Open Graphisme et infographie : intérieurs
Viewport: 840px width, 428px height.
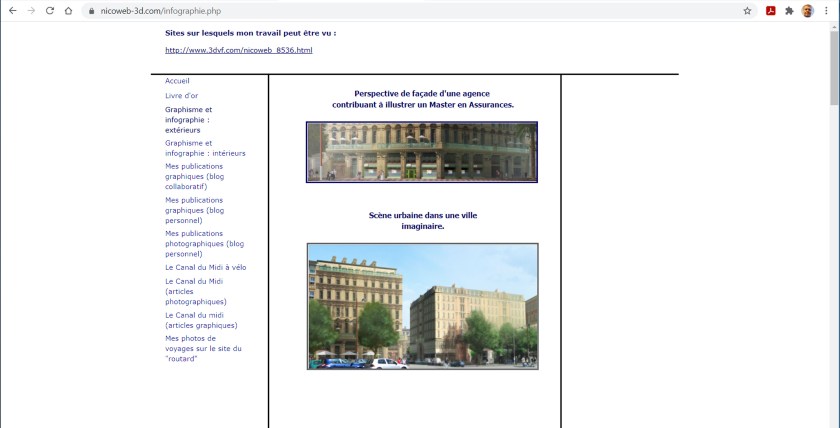[204, 148]
